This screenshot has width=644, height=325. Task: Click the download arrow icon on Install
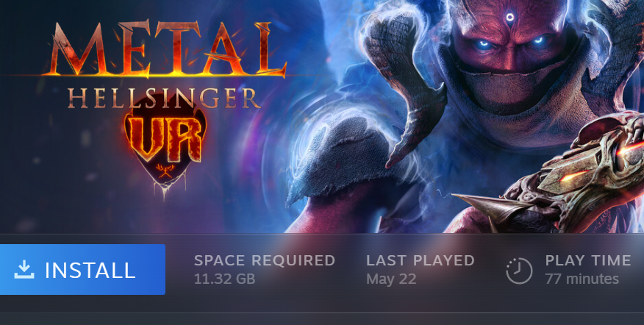24,270
